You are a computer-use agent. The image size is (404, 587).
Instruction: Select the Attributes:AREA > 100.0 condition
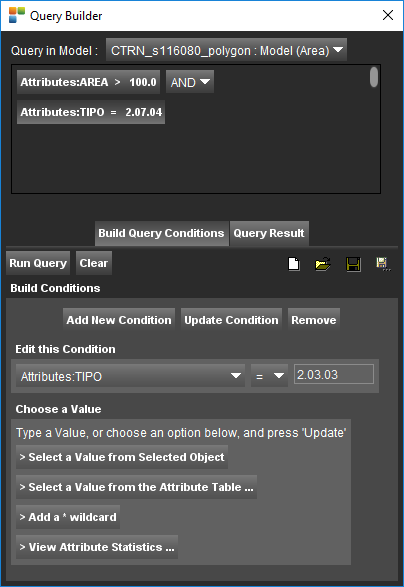[88, 82]
